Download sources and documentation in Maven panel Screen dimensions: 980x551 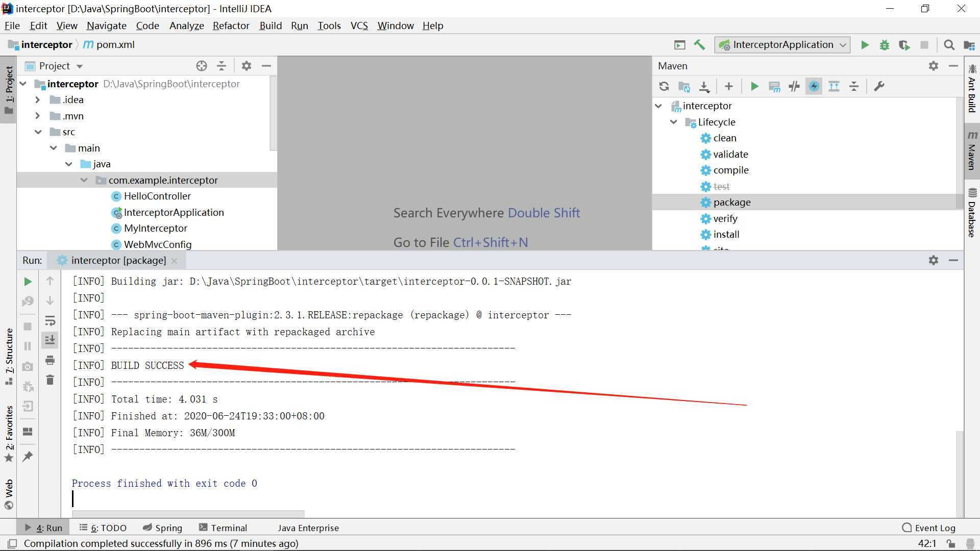[704, 86]
